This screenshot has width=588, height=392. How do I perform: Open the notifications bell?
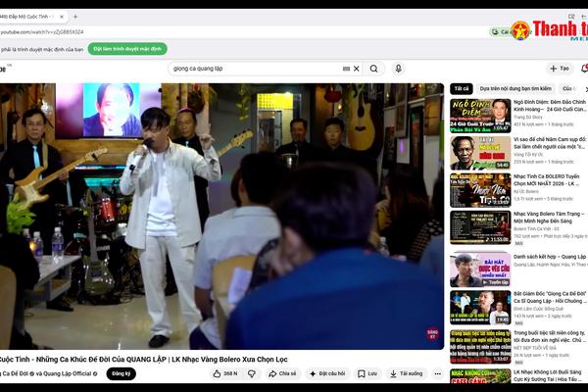[584, 69]
